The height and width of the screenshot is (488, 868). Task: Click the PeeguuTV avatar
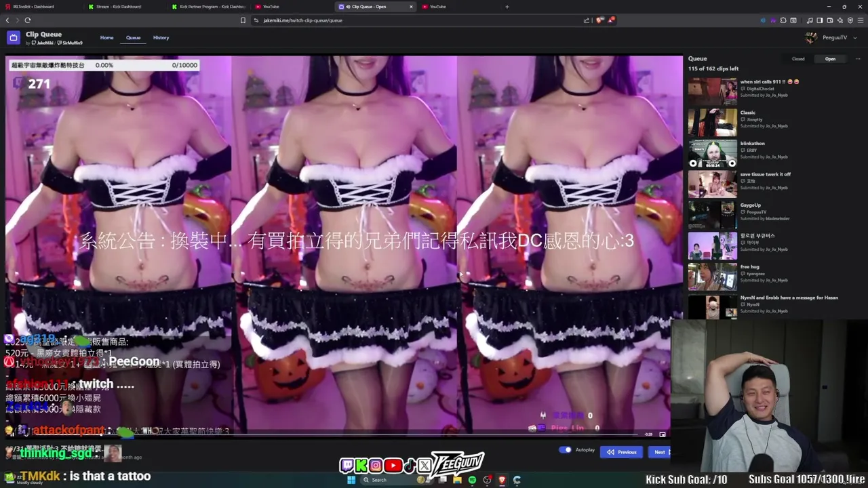(x=811, y=38)
